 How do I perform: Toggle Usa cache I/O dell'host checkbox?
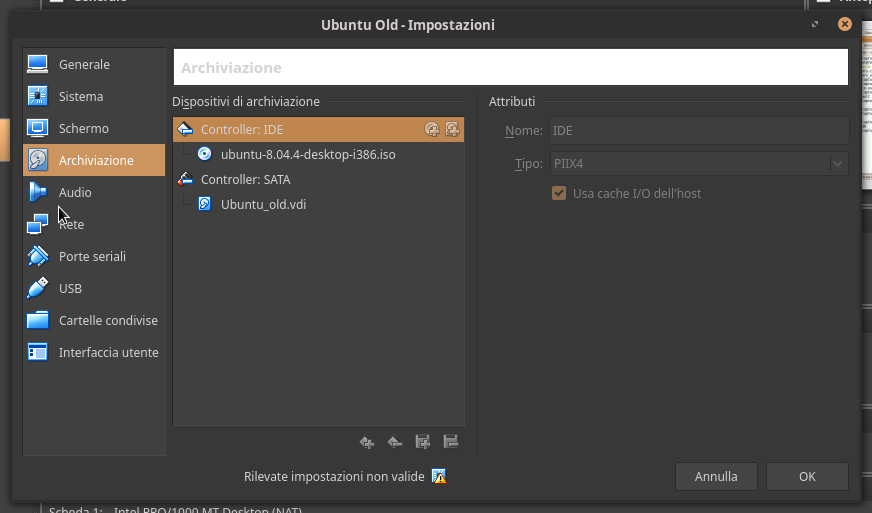click(559, 193)
